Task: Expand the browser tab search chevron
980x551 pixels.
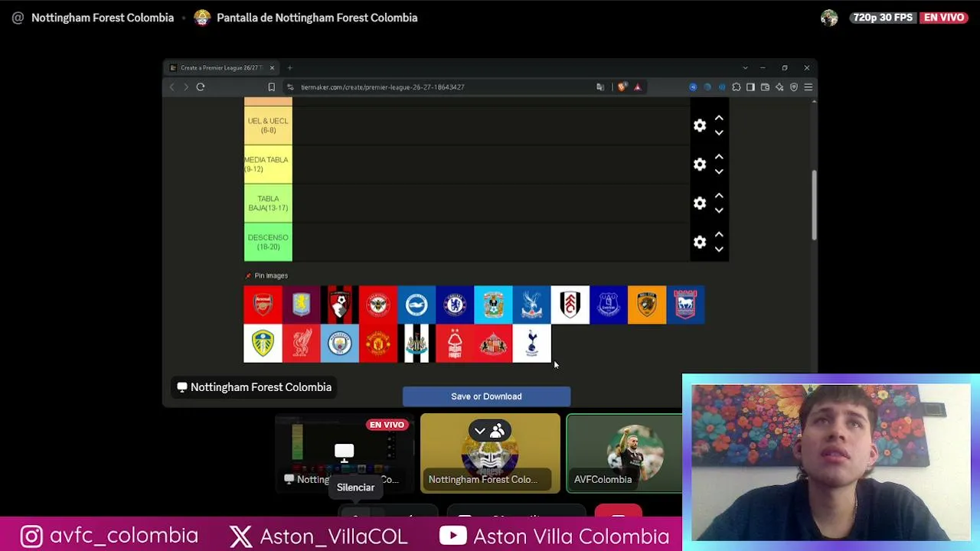Action: pyautogui.click(x=745, y=68)
